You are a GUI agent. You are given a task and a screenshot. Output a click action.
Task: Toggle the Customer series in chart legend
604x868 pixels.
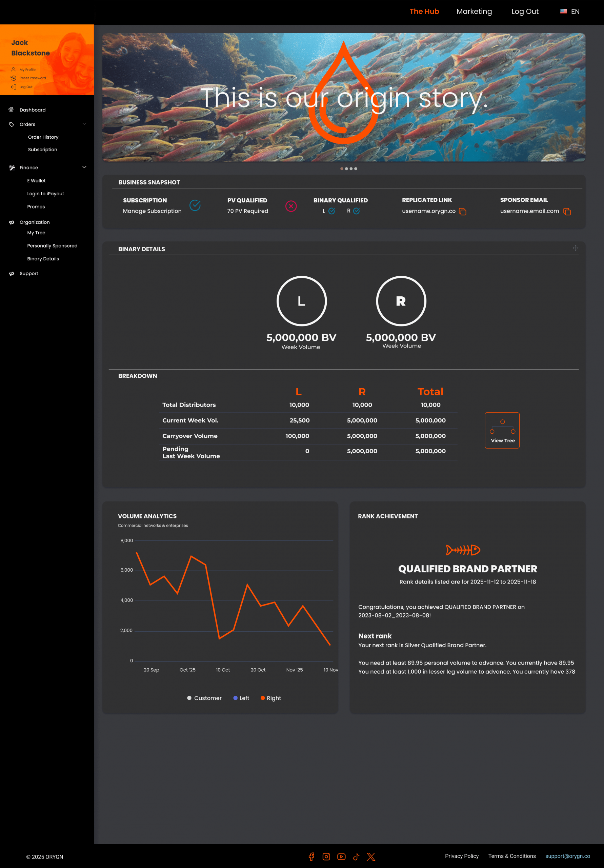pyautogui.click(x=204, y=698)
